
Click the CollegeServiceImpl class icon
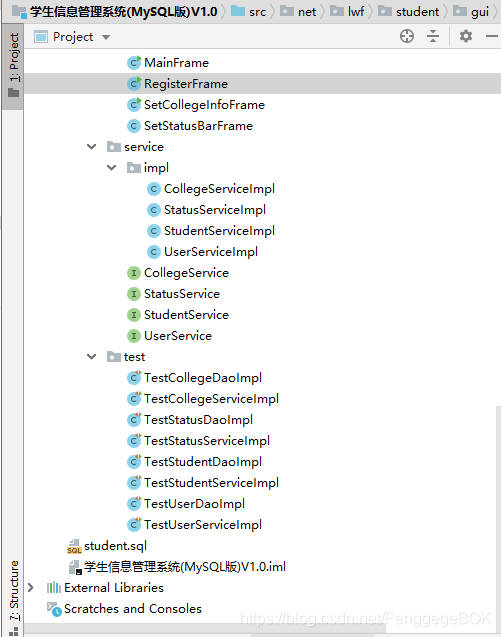154,189
